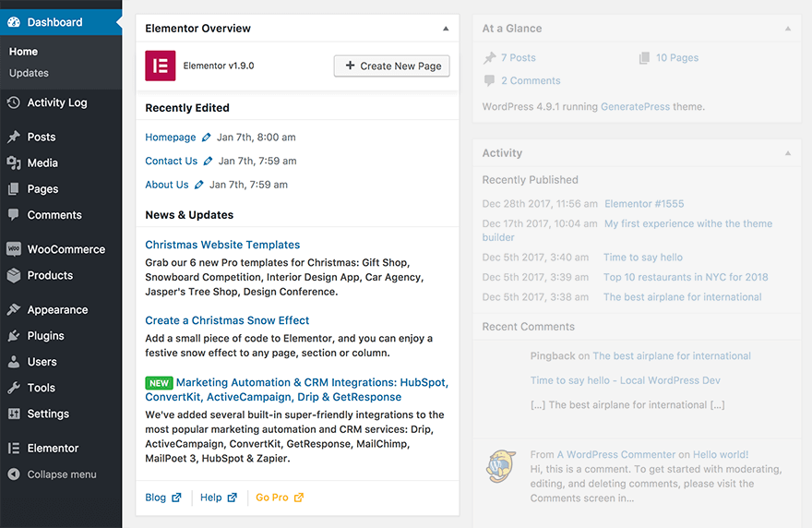Collapse the At a Glance widget
This screenshot has height=528, width=812.
[x=788, y=29]
